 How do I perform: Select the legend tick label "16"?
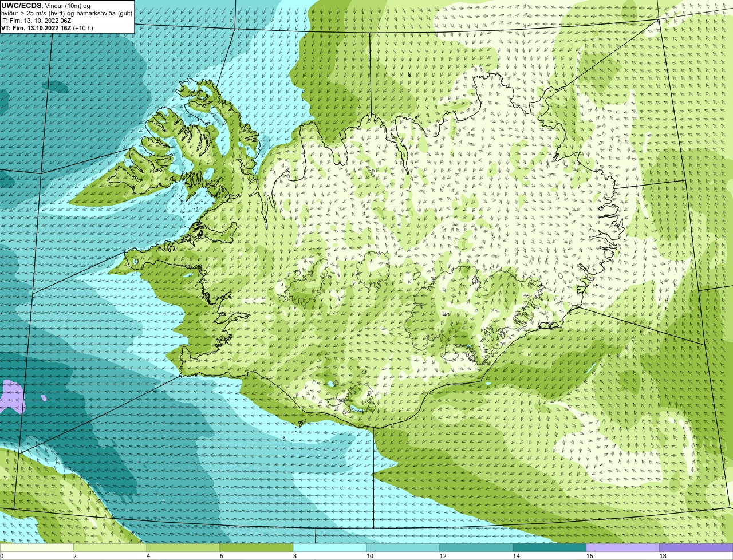coord(590,556)
